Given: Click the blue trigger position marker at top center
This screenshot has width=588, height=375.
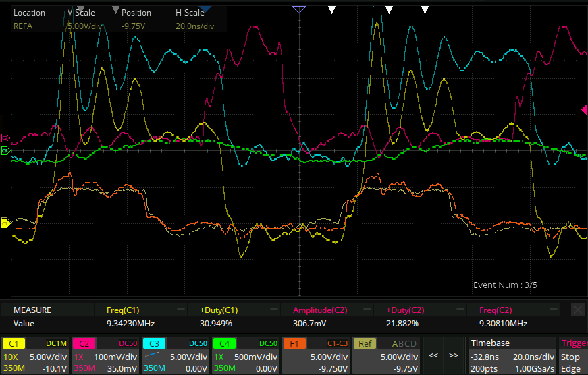Looking at the screenshot, I should [299, 9].
